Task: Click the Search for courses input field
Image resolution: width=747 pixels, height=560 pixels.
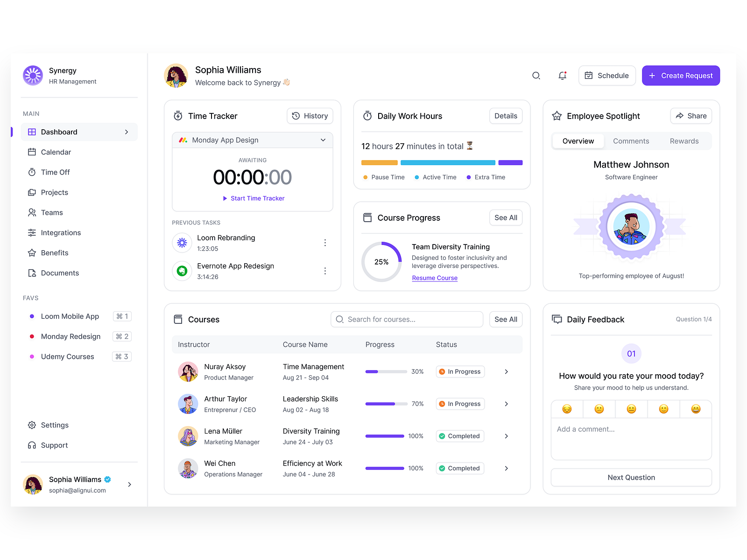Action: point(406,319)
